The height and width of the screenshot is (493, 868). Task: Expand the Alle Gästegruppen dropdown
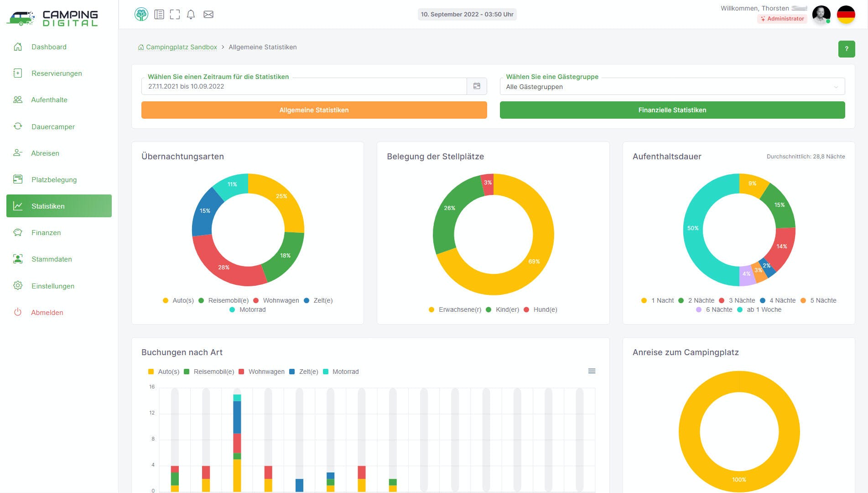(x=672, y=87)
